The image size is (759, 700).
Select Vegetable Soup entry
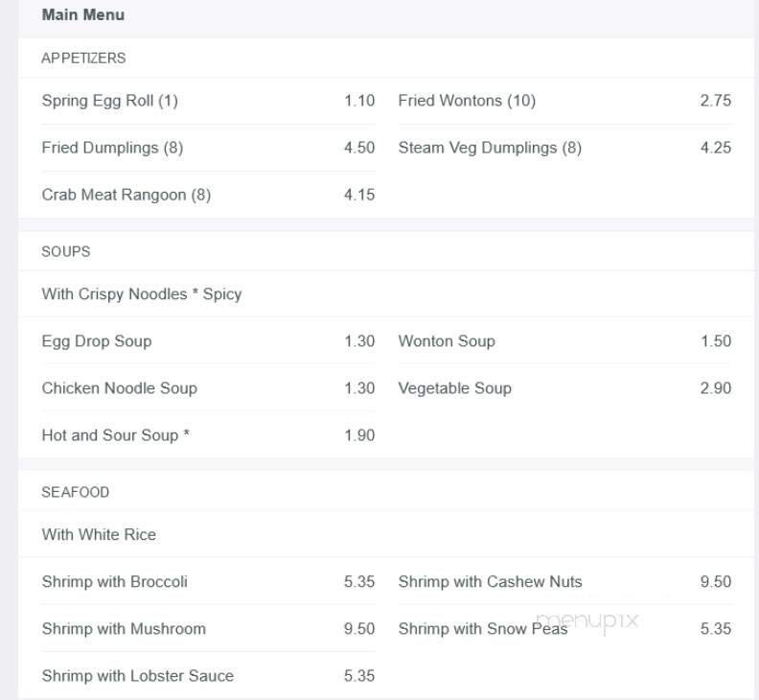(x=455, y=388)
